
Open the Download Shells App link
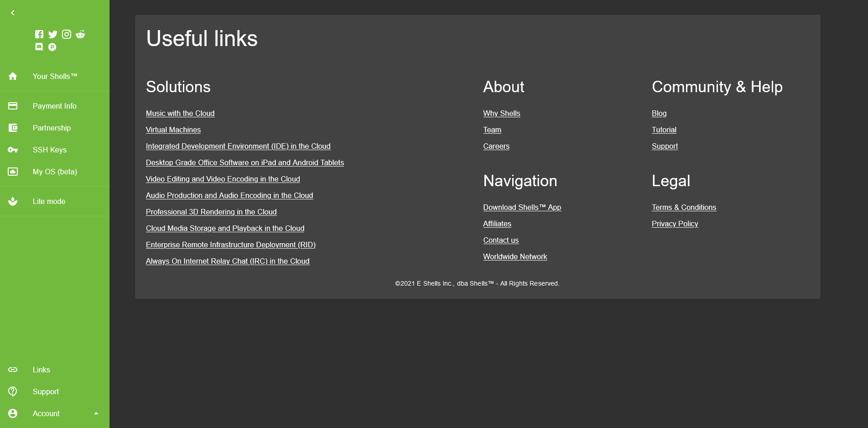point(522,207)
